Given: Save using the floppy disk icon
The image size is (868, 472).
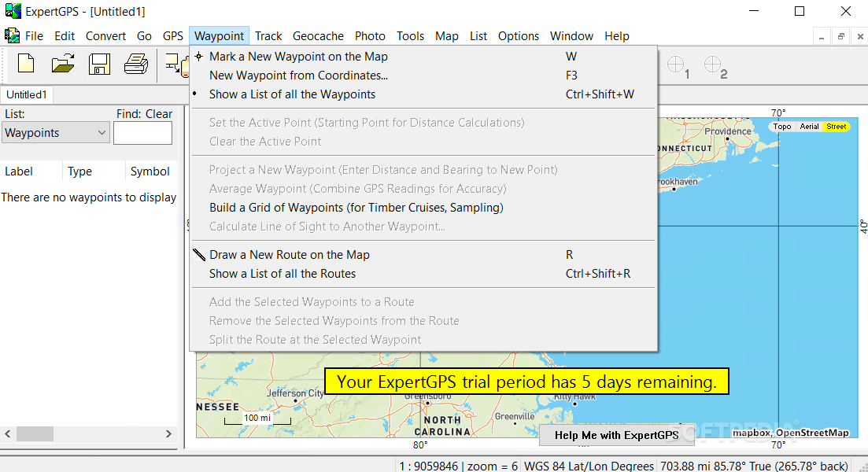Looking at the screenshot, I should [99, 65].
